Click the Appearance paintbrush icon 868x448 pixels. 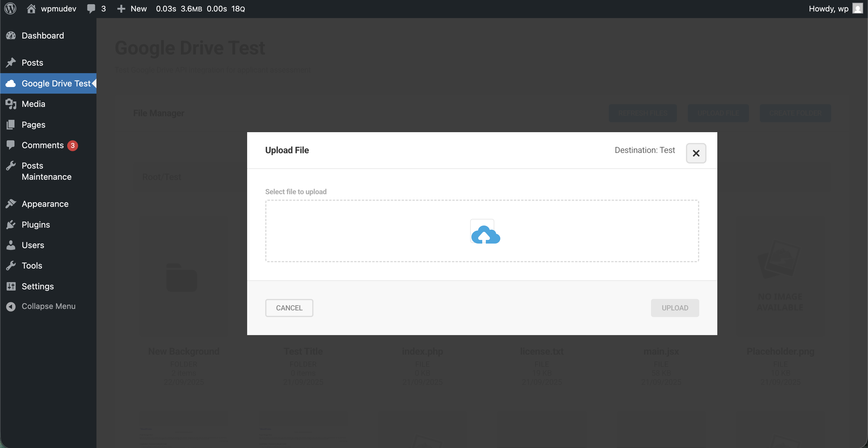point(11,204)
